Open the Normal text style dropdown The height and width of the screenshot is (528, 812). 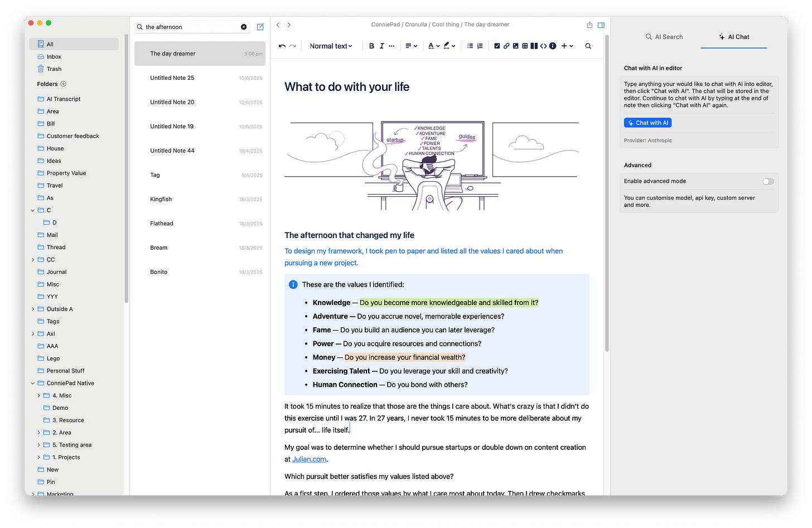coord(331,46)
